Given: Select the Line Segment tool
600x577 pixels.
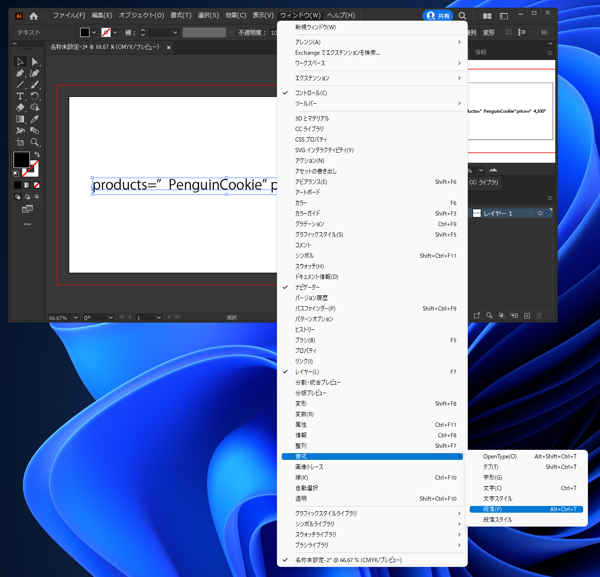Looking at the screenshot, I should tap(20, 85).
